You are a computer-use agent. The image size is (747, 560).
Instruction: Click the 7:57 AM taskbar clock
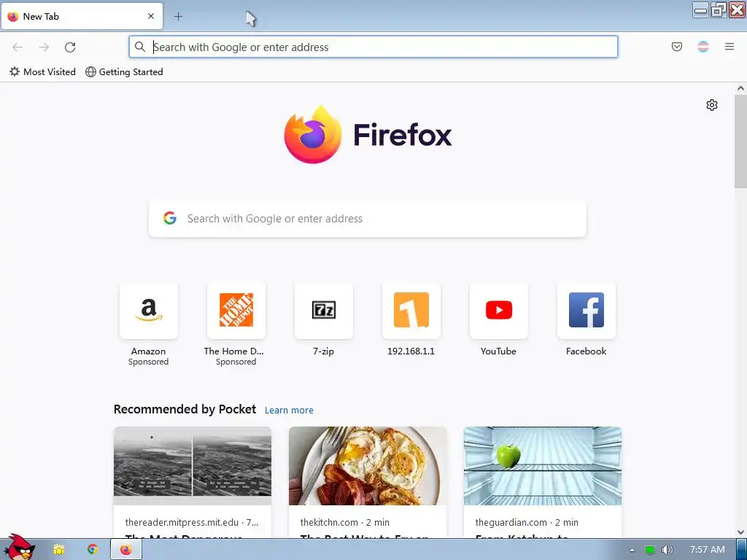click(708, 550)
